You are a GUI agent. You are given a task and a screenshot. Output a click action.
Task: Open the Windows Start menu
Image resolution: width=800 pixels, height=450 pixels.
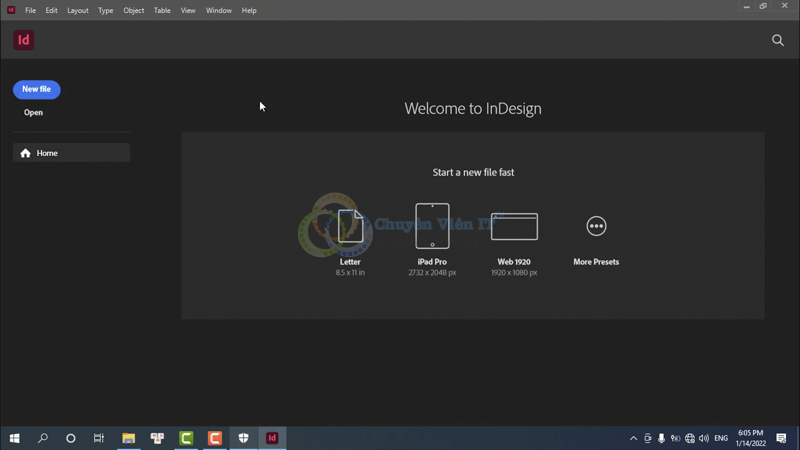[x=14, y=438]
